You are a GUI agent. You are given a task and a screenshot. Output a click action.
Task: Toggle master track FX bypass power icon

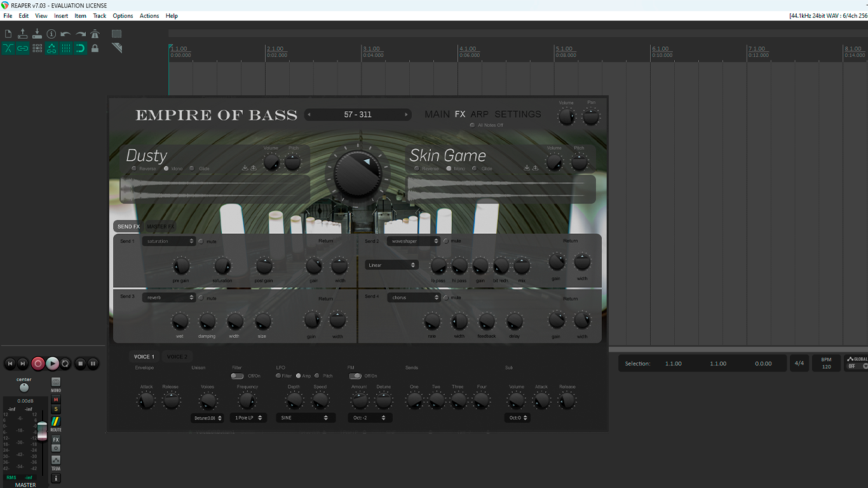click(x=56, y=448)
